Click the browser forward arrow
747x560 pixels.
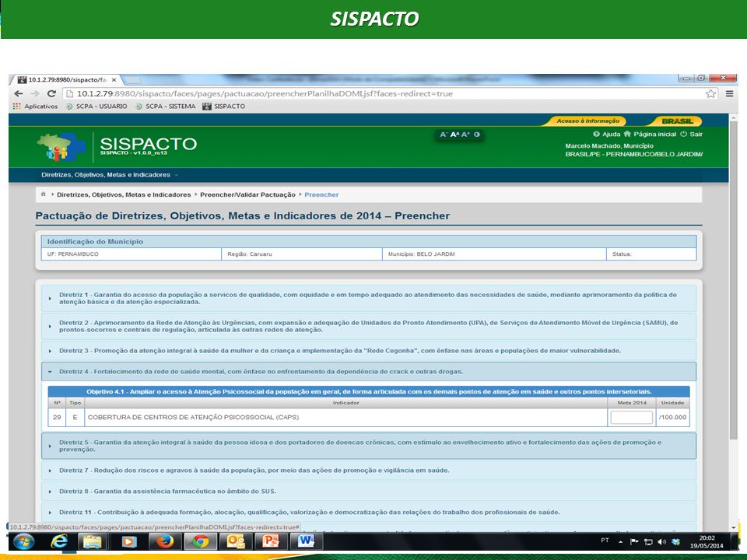35,94
